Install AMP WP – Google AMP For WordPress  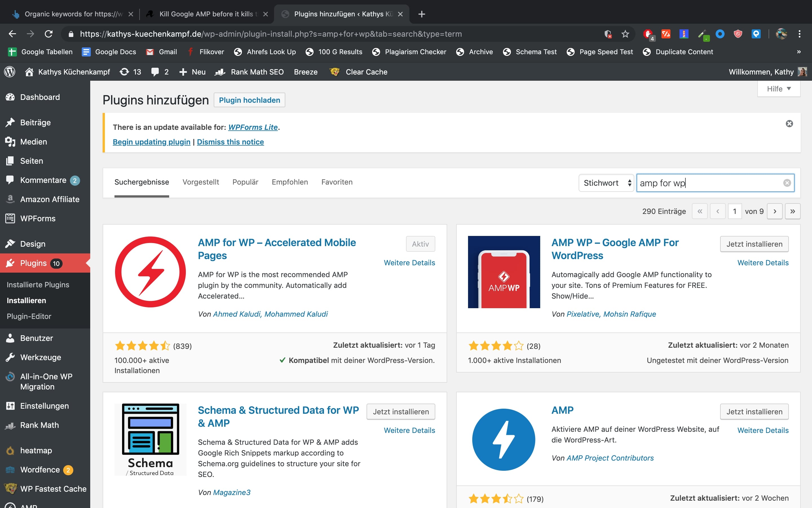click(754, 244)
